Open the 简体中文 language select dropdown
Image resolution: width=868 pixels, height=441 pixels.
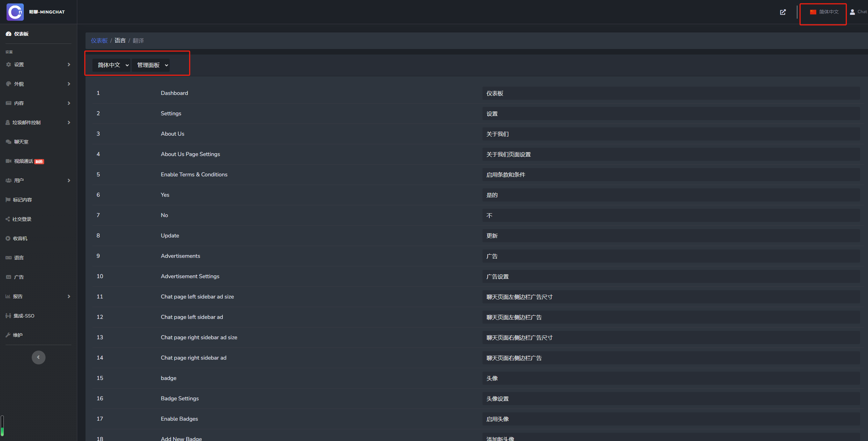tap(111, 65)
